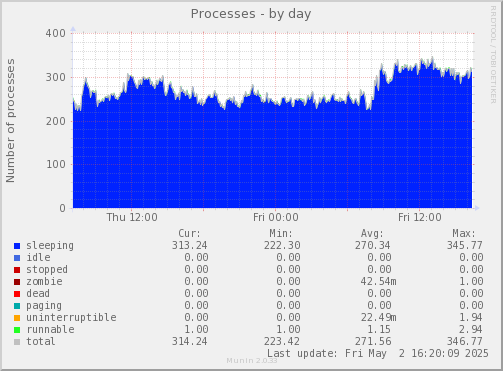Click sleeping minimum value 222.30
The image size is (503, 371).
point(282,245)
